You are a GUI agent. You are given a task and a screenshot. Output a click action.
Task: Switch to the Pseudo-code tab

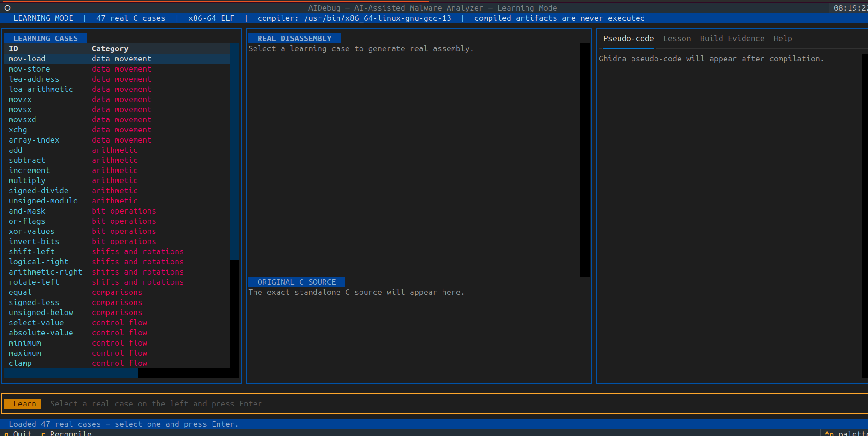click(x=628, y=38)
